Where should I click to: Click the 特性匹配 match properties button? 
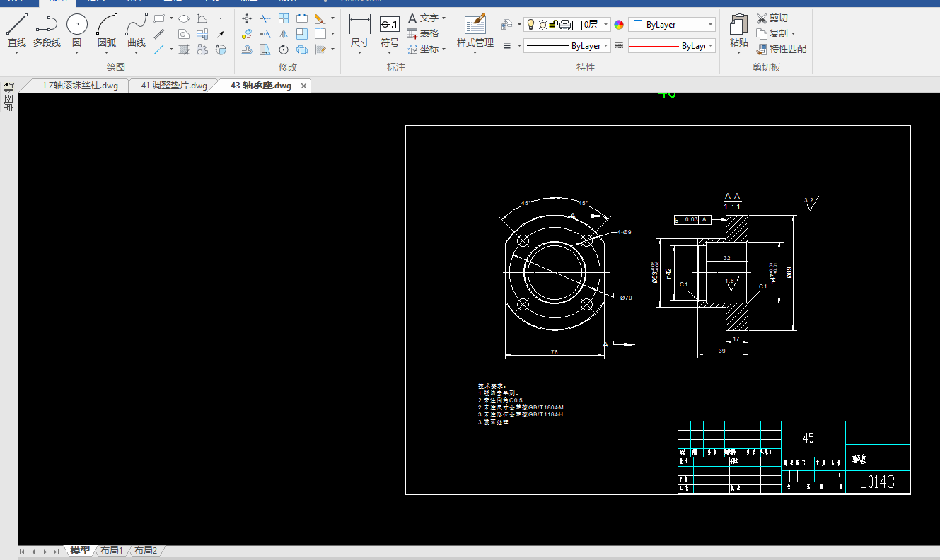point(781,49)
